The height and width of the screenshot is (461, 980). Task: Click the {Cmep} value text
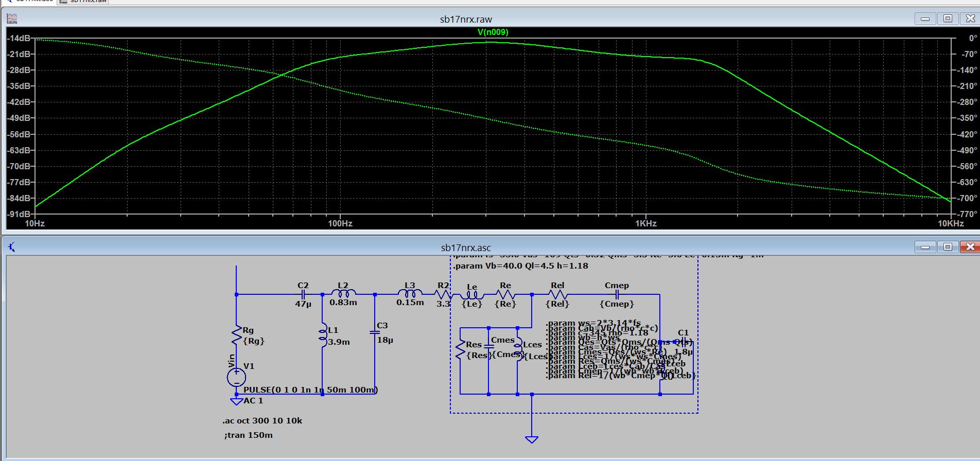(617, 304)
